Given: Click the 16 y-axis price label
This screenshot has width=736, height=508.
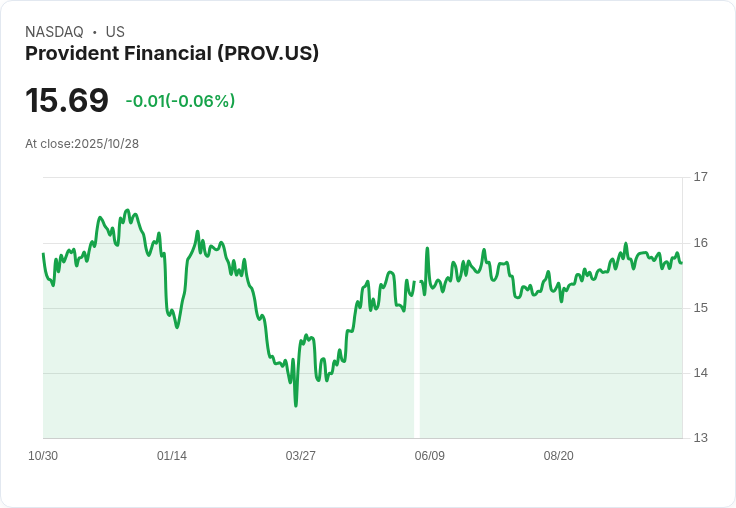Looking at the screenshot, I should [x=700, y=242].
